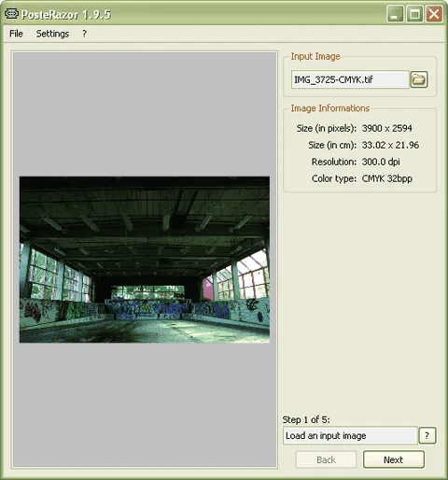Click the IMG_3725-CMYK.tif filename field
The width and height of the screenshot is (448, 480).
[x=350, y=79]
